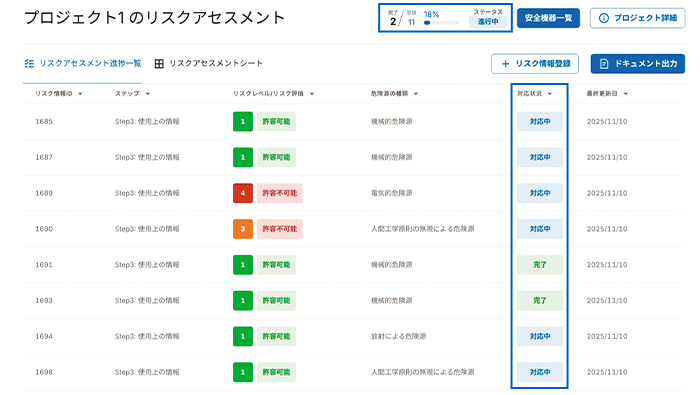This screenshot has height=395, width=700.
Task: Click the プロジェクト1 のリスクアセスメント title
Action: (154, 18)
